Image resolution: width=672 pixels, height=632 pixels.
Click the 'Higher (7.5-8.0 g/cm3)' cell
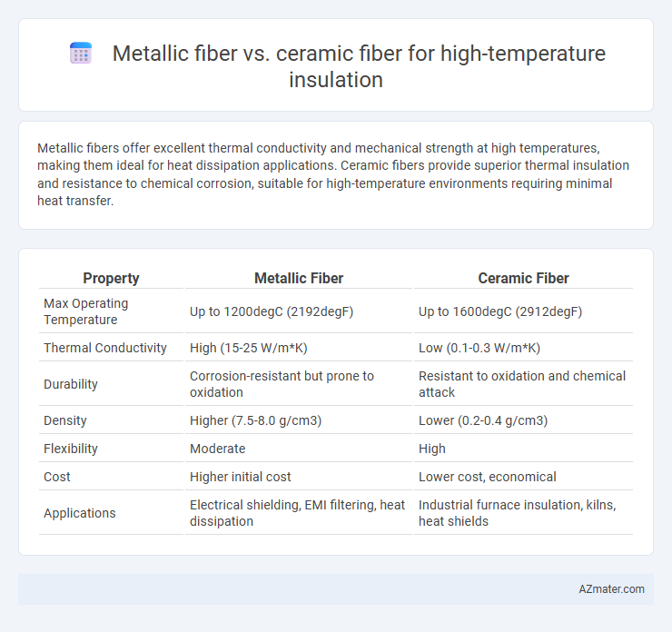click(299, 420)
